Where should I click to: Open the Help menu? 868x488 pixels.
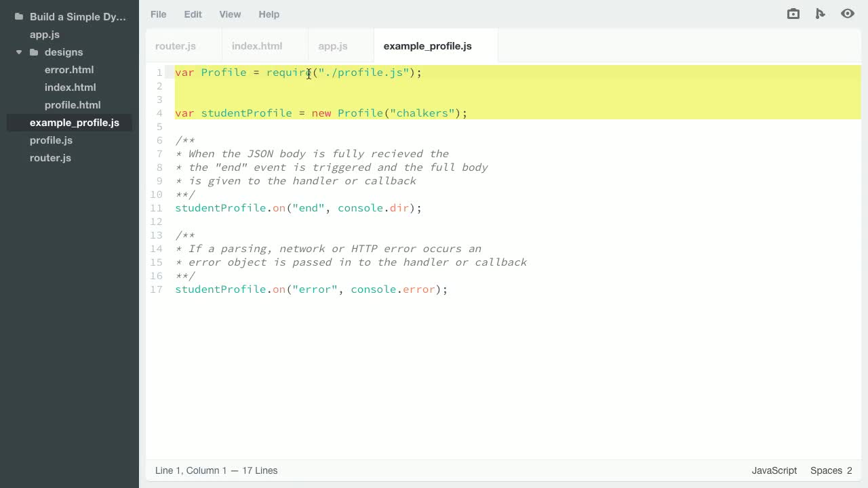click(x=269, y=14)
